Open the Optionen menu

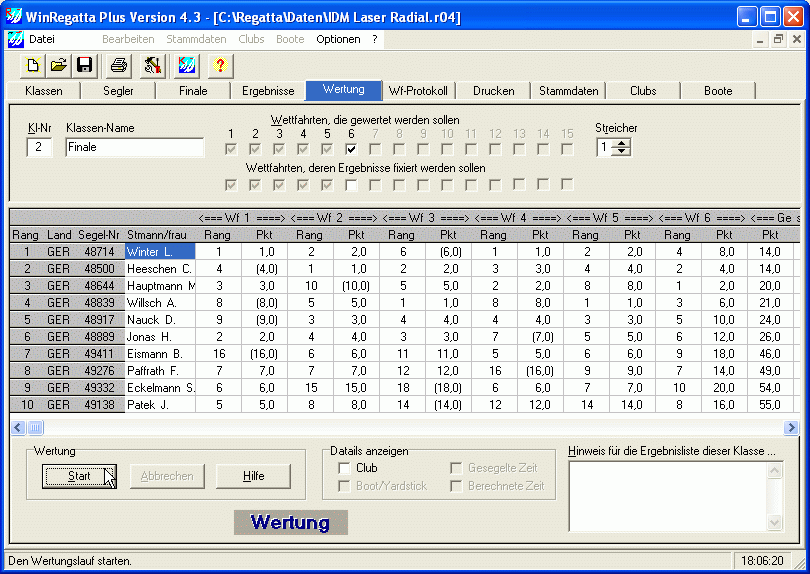pyautogui.click(x=338, y=39)
